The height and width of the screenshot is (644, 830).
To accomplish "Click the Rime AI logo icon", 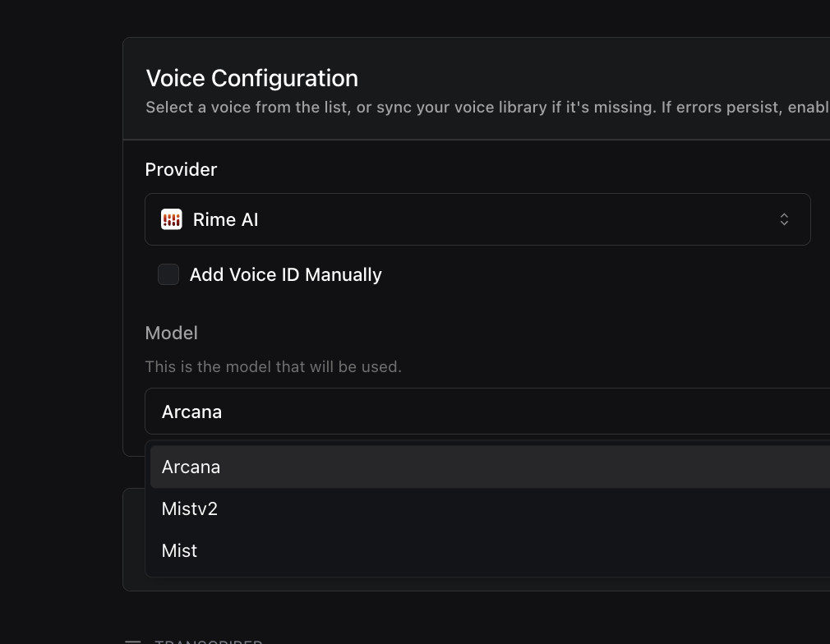I will point(171,219).
